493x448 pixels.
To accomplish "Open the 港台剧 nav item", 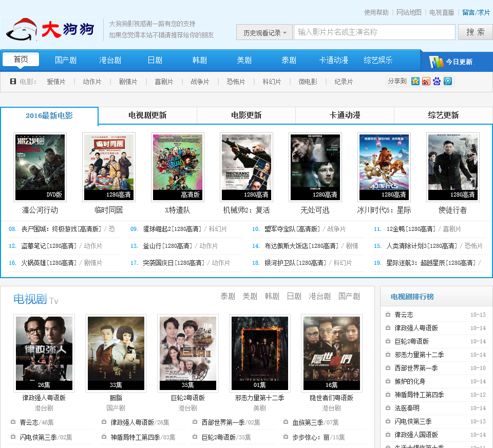I will (x=110, y=61).
